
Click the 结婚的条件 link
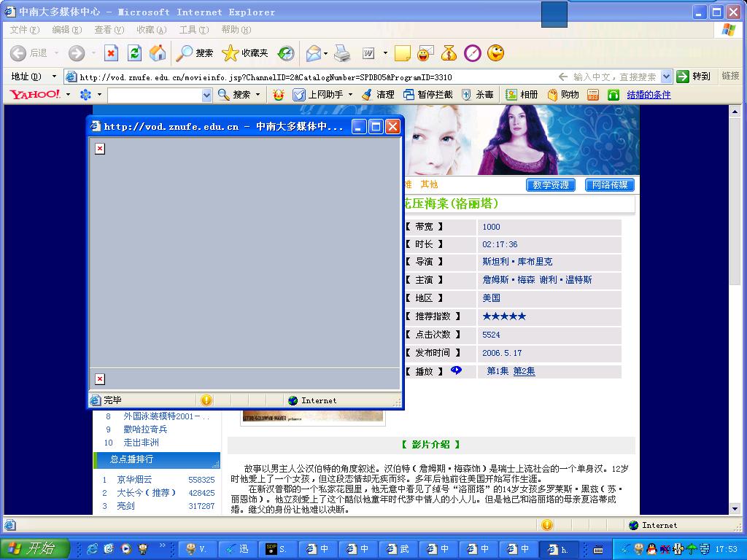[x=649, y=95]
